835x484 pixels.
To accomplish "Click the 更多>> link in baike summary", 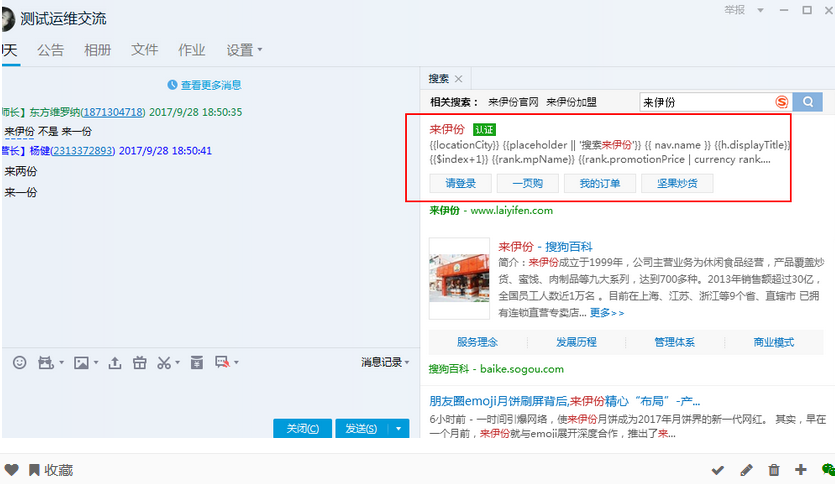I will tap(607, 313).
